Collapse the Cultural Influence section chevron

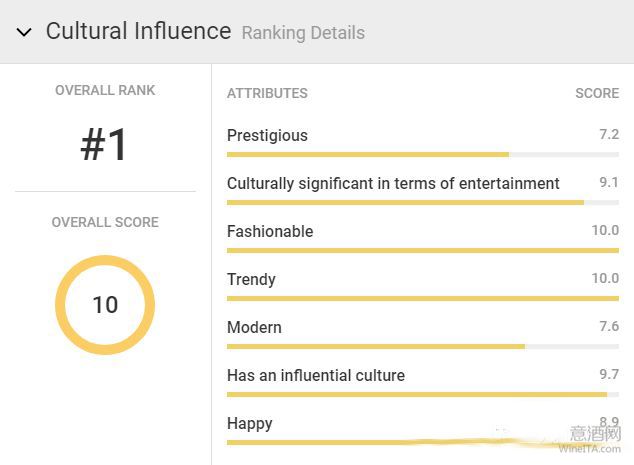click(24, 32)
